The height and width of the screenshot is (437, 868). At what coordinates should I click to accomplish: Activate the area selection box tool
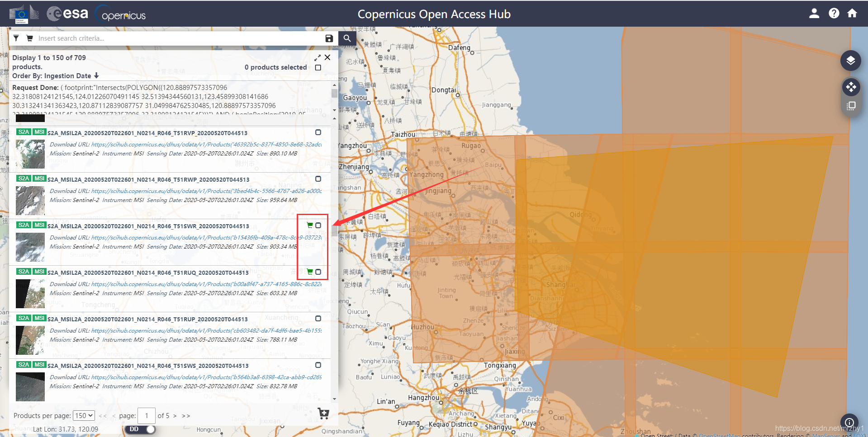point(851,106)
